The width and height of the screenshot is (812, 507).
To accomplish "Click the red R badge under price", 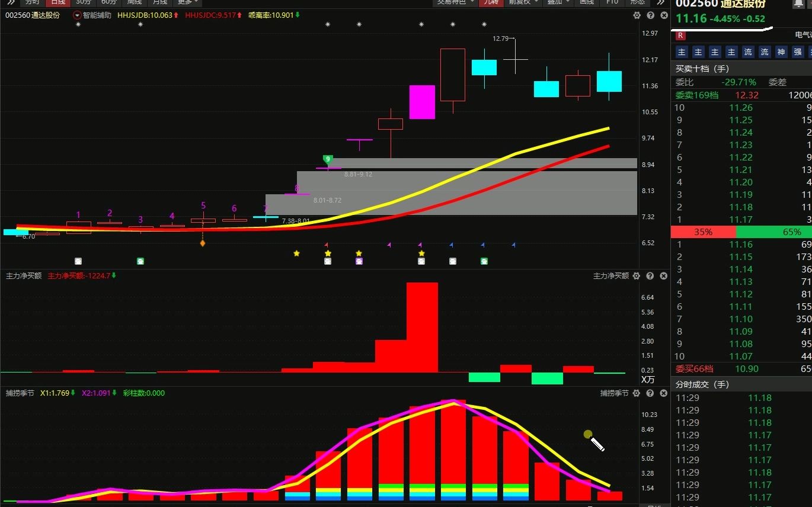I will click(x=680, y=36).
